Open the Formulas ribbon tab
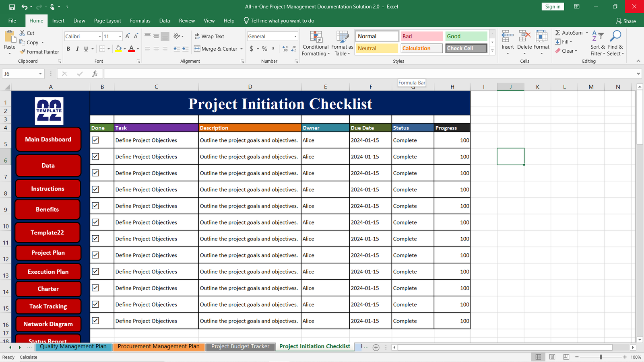The height and width of the screenshot is (362, 644). pyautogui.click(x=140, y=21)
